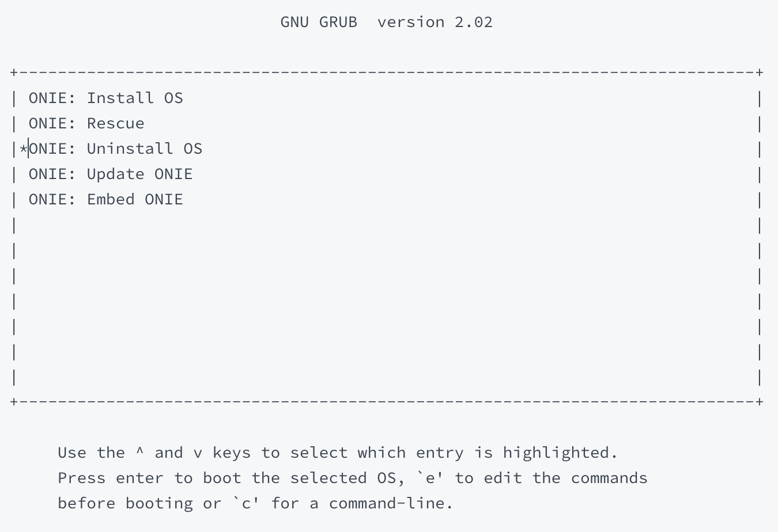Click the highlighted ONIE: Uninstall OS entry
Screen dimensions: 778x532
click(x=115, y=149)
